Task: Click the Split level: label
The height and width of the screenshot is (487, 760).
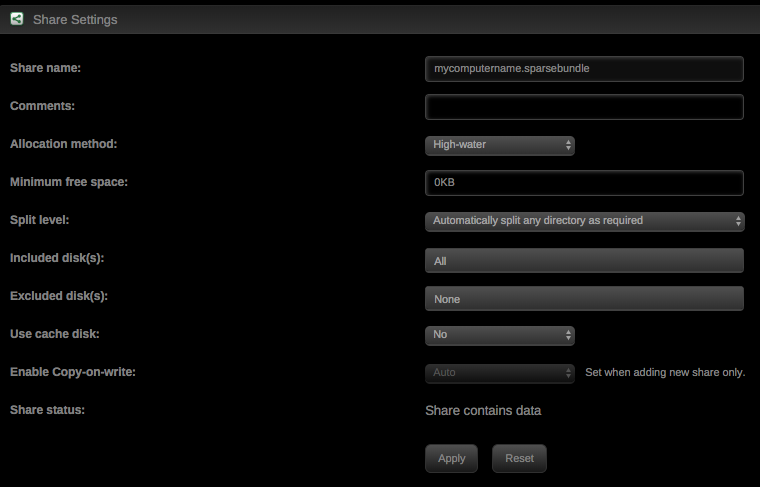Action: coord(40,220)
